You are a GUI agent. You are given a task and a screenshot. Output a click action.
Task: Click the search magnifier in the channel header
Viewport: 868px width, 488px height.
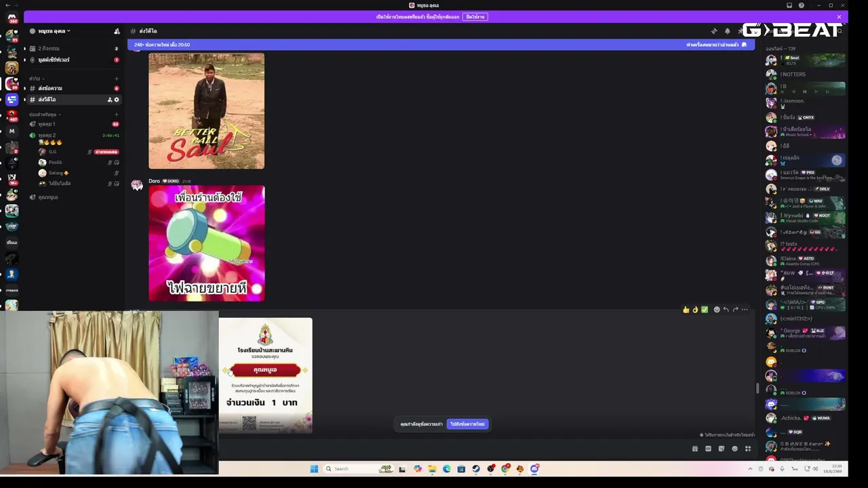tap(840, 31)
